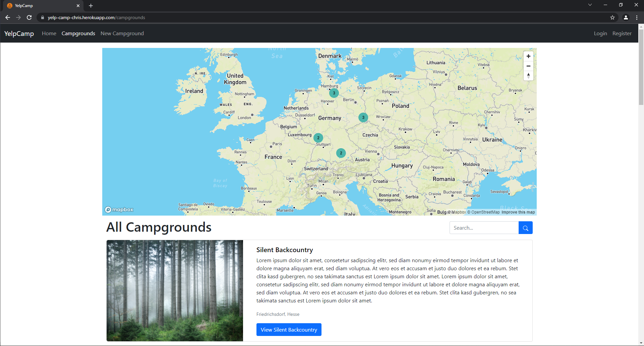The height and width of the screenshot is (346, 644).
Task: Select the cluster marker near Austria
Action: point(341,153)
